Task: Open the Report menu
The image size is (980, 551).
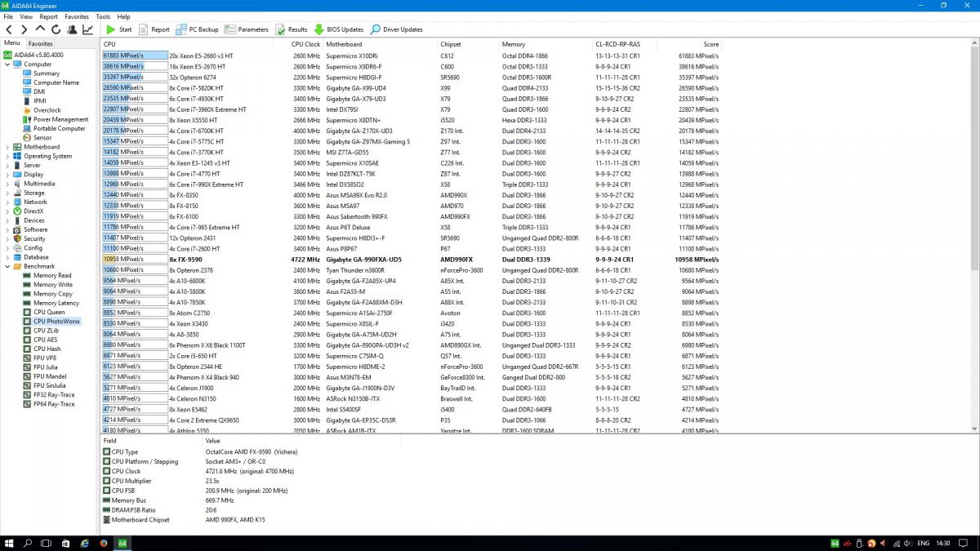Action: (49, 16)
